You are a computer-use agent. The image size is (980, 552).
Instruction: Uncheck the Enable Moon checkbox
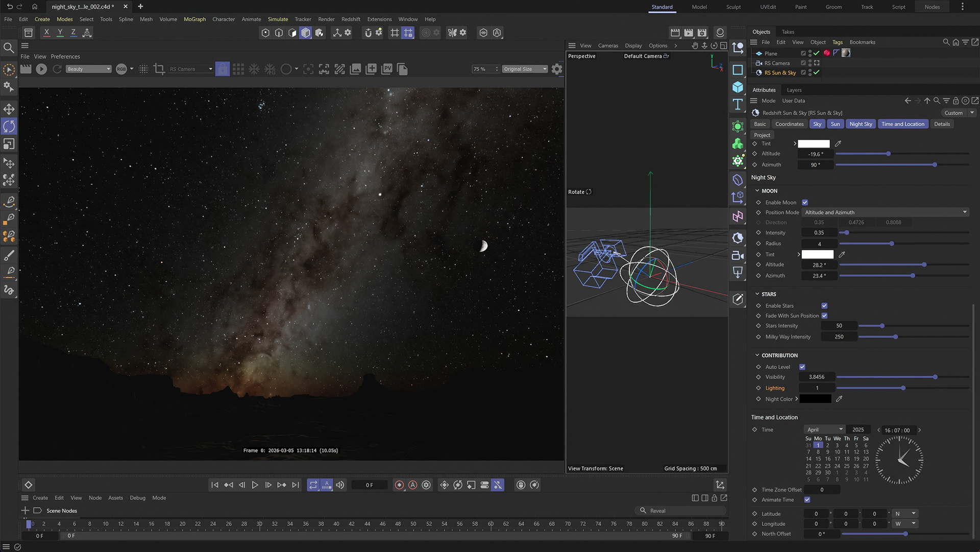pos(804,202)
